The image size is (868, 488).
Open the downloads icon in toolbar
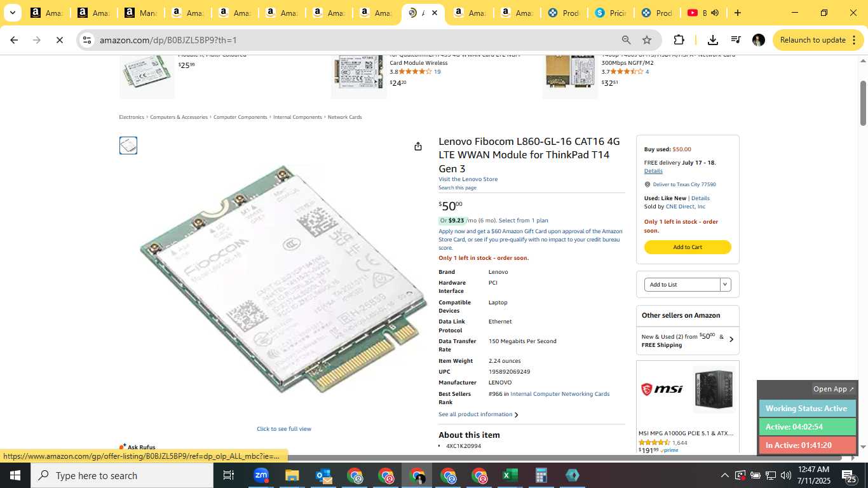[x=713, y=40]
